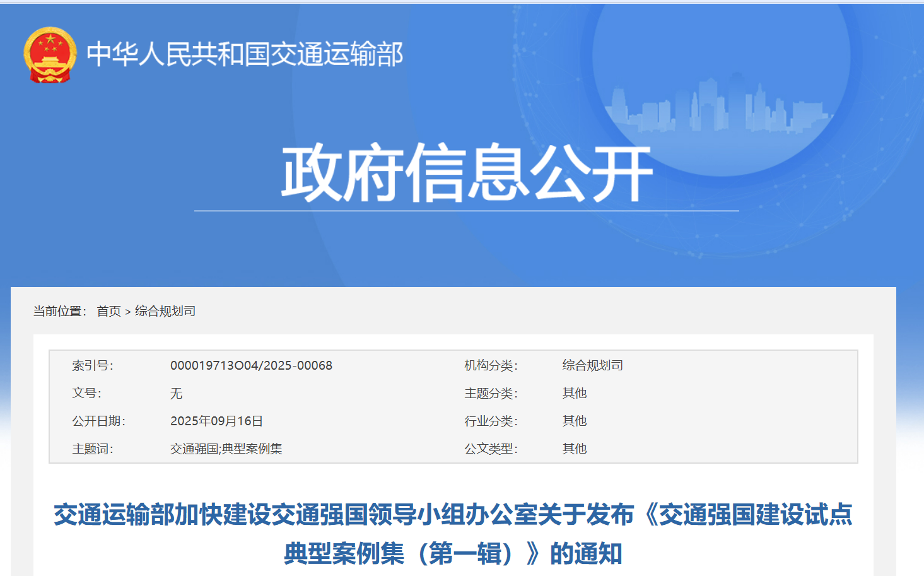The image size is (924, 576).
Task: Click the 文号 value 无
Action: (177, 393)
